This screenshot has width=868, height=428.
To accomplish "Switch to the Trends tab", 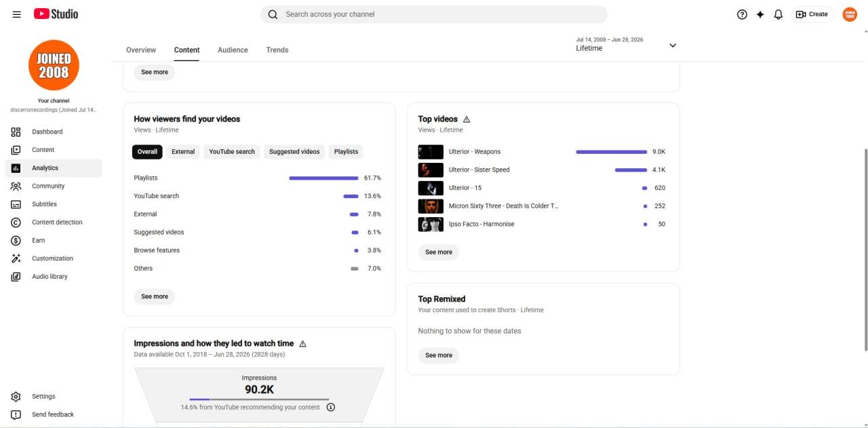I will click(277, 50).
